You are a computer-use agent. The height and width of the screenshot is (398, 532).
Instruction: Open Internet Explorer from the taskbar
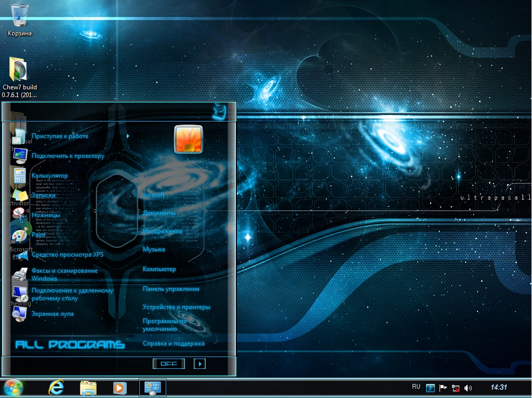click(x=56, y=388)
